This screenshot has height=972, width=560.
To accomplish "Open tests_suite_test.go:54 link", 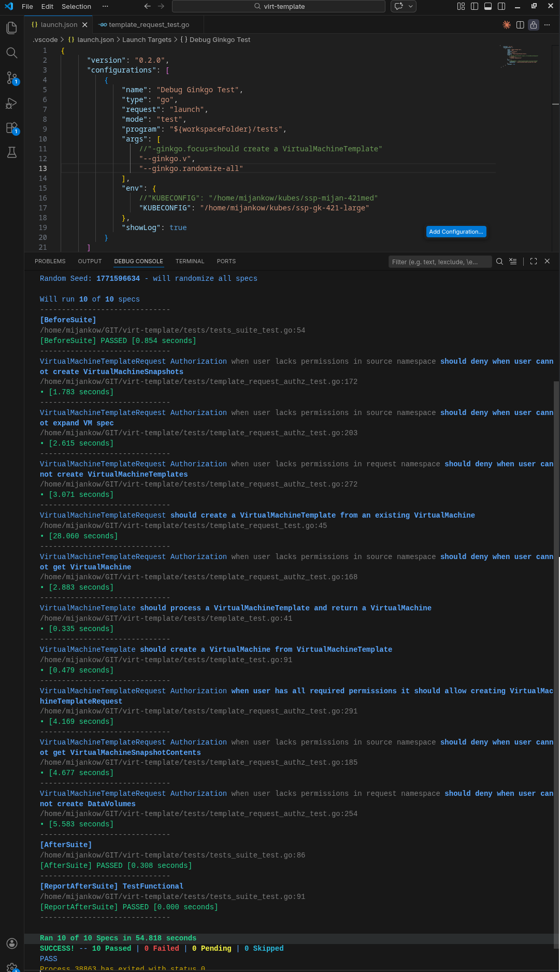I will (173, 330).
